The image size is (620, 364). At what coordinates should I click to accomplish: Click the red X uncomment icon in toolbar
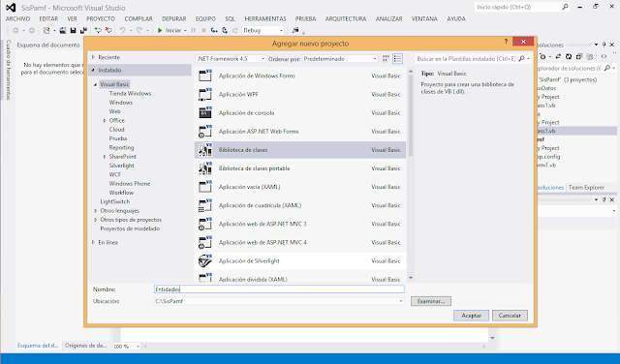pos(108,30)
